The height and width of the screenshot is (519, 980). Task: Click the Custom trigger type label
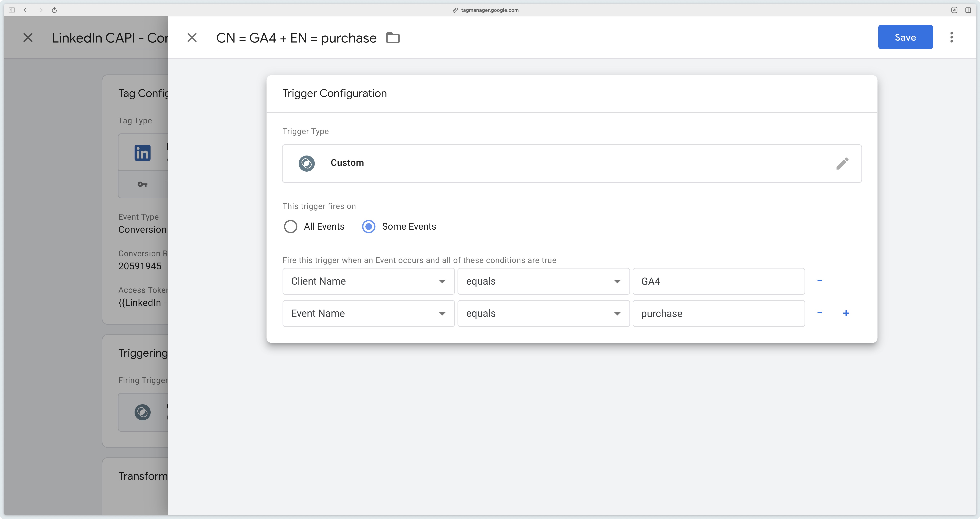pos(347,163)
